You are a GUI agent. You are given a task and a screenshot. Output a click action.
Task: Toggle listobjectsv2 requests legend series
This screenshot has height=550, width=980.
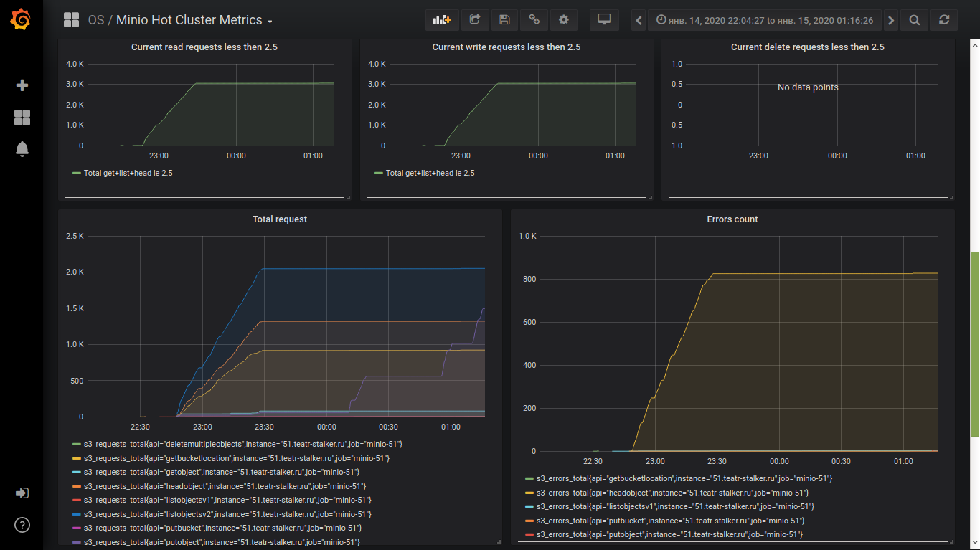227,514
